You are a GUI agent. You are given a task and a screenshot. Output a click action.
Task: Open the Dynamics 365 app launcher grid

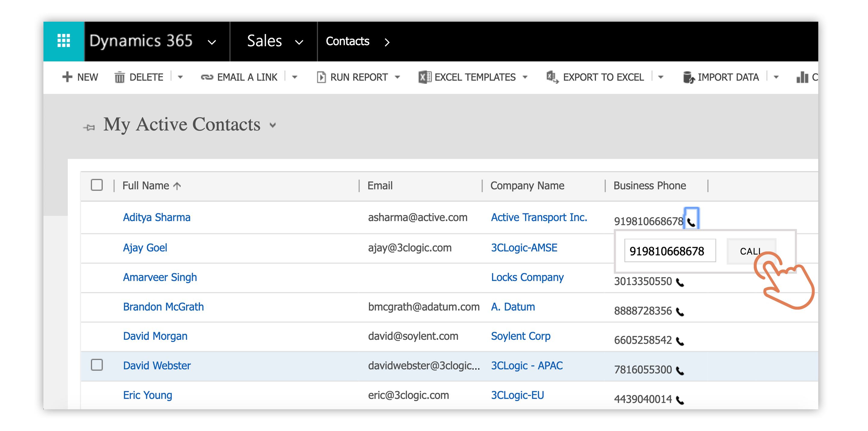(63, 41)
